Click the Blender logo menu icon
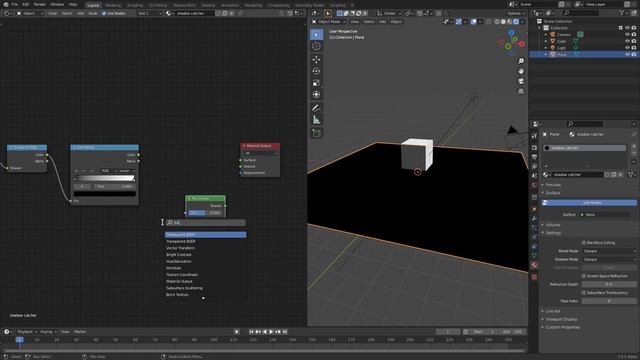This screenshot has width=640, height=360. tap(5, 4)
